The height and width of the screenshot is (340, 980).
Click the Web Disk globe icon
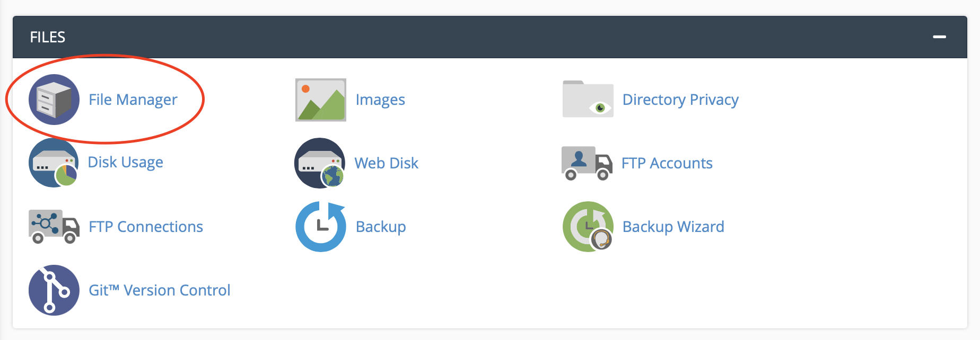pos(320,163)
